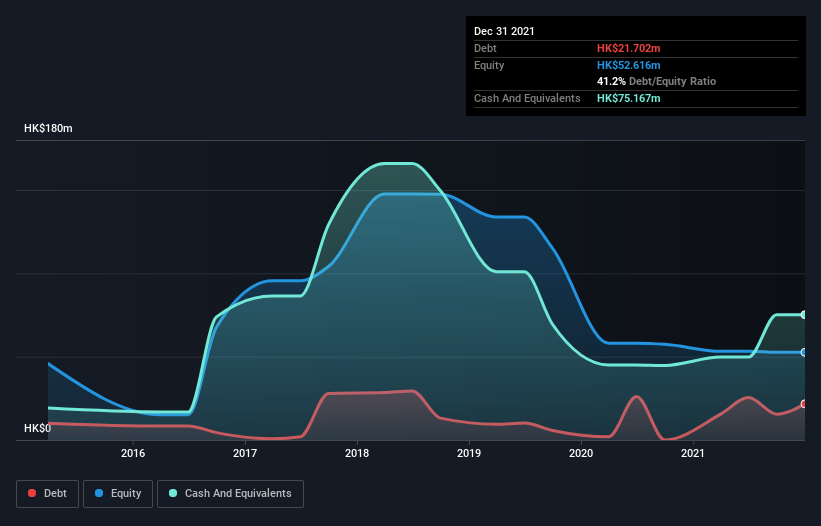Image resolution: width=821 pixels, height=526 pixels.
Task: Select the 2021 x-axis label
Action: click(693, 453)
